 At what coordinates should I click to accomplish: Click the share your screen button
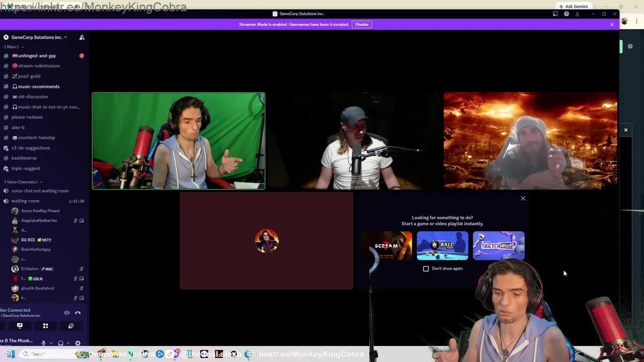pos(20,326)
